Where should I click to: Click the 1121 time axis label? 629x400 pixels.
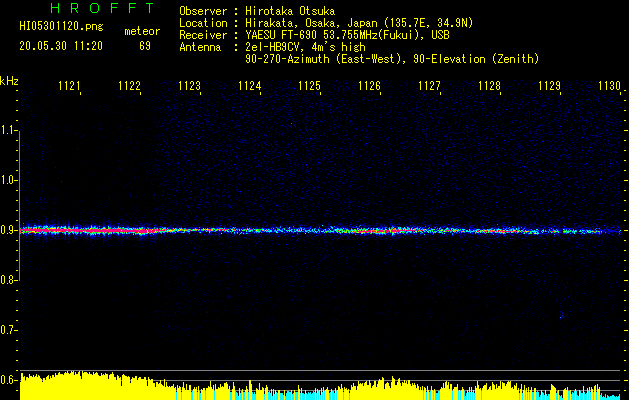(69, 86)
